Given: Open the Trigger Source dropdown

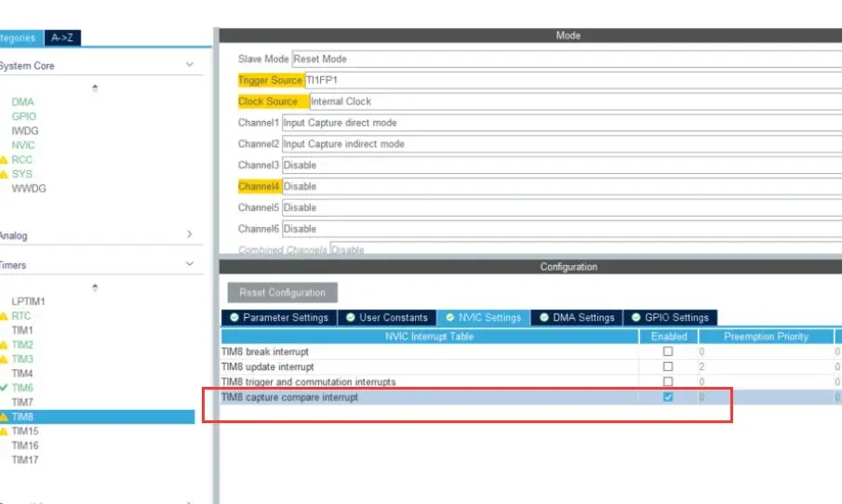Looking at the screenshot, I should pos(558,80).
